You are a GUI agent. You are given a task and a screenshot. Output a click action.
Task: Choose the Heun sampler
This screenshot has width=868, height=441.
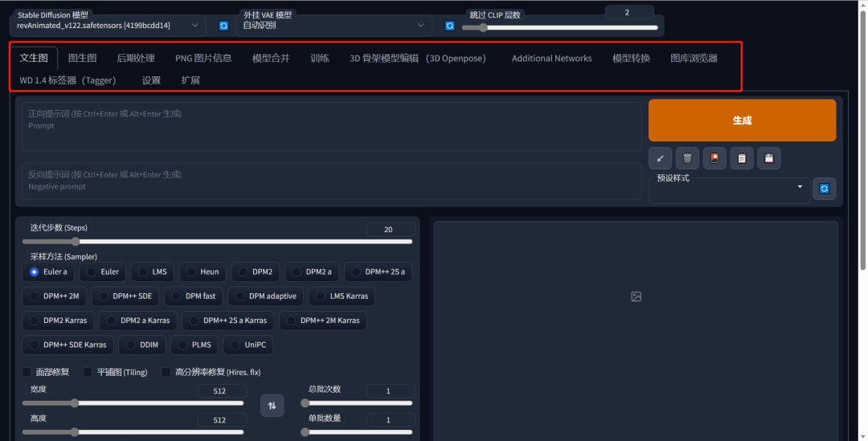point(203,272)
